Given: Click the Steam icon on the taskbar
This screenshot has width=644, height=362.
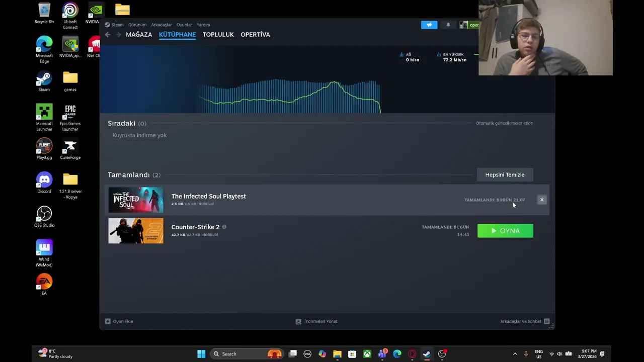Looking at the screenshot, I should 427,354.
